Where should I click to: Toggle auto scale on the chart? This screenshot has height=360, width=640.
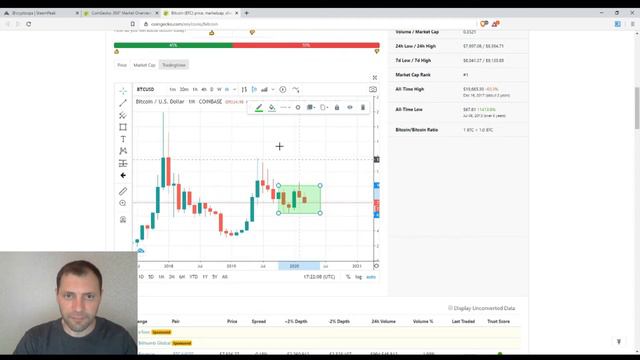point(371,277)
